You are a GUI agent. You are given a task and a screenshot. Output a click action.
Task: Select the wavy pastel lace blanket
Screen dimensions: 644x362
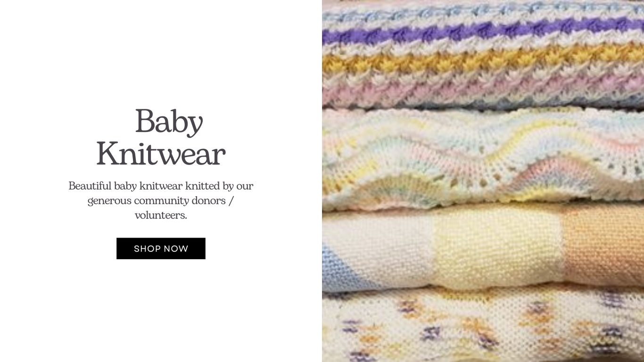(483, 158)
